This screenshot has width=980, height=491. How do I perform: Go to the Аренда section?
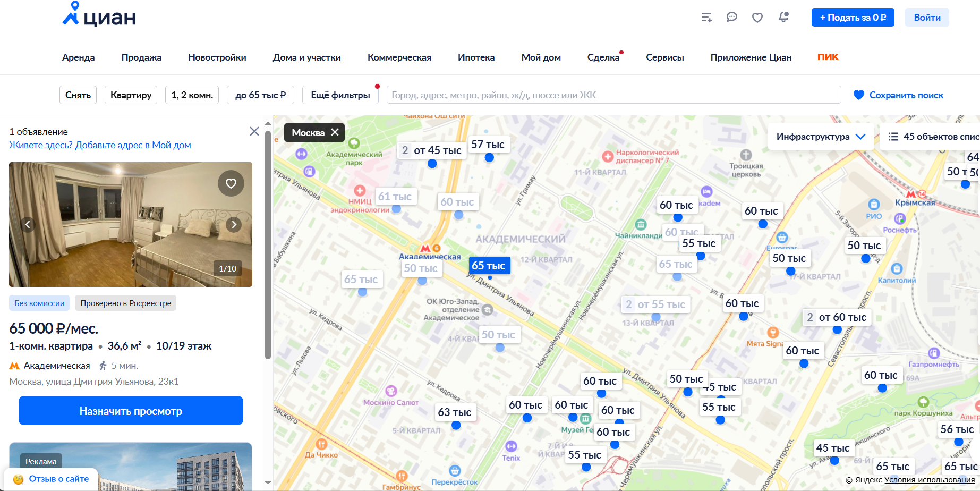pyautogui.click(x=79, y=57)
